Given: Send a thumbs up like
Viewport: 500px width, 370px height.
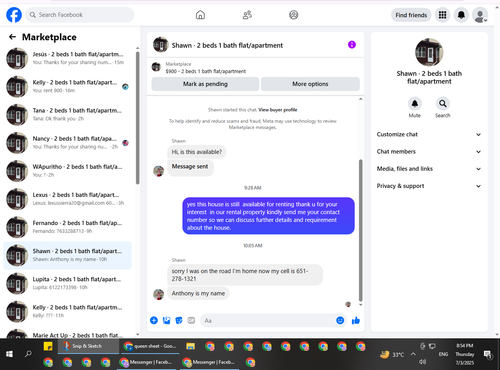Looking at the screenshot, I should tap(356, 321).
